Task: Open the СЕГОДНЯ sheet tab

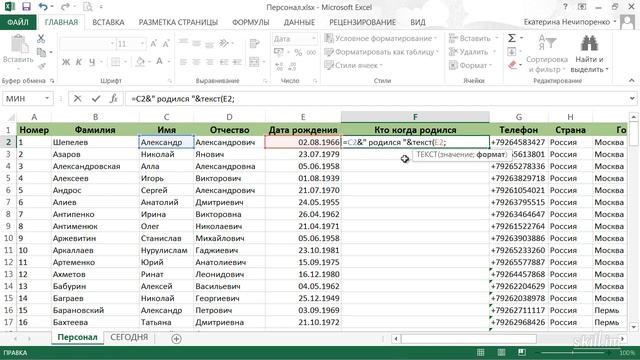Action: 129,337
